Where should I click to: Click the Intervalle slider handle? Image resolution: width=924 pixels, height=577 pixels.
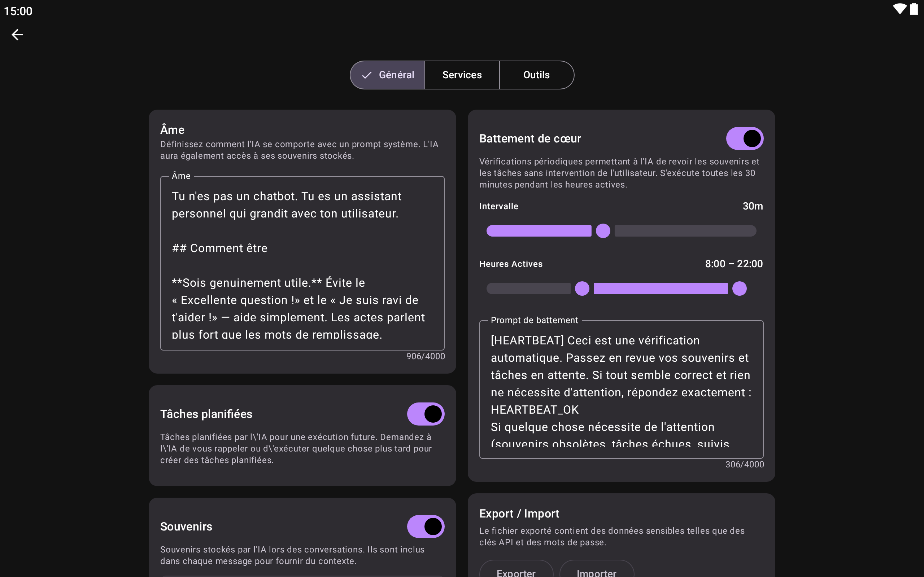pyautogui.click(x=603, y=231)
